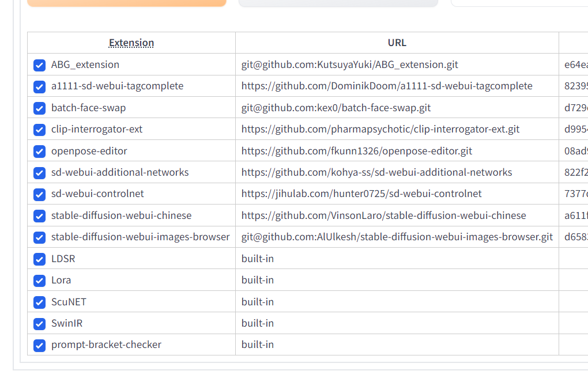Toggle the stable-diffusion-webui-images-browser checkbox

pos(39,237)
